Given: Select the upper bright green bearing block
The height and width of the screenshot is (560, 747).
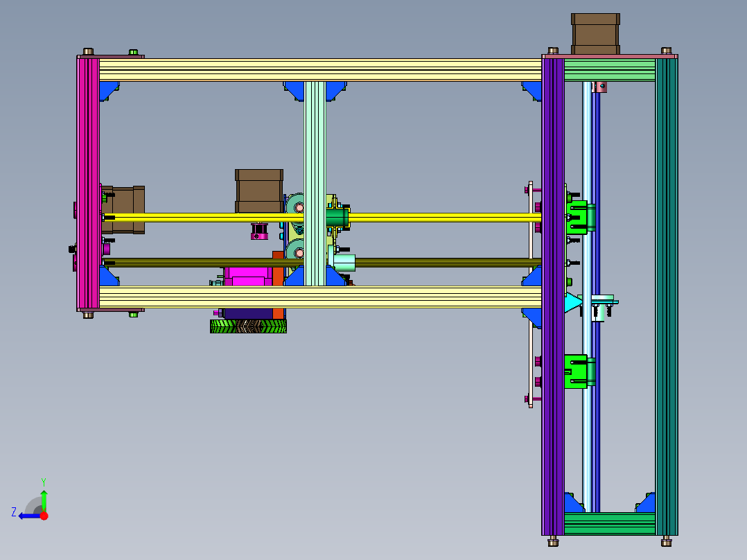Looking at the screenshot, I should pyautogui.click(x=577, y=218).
